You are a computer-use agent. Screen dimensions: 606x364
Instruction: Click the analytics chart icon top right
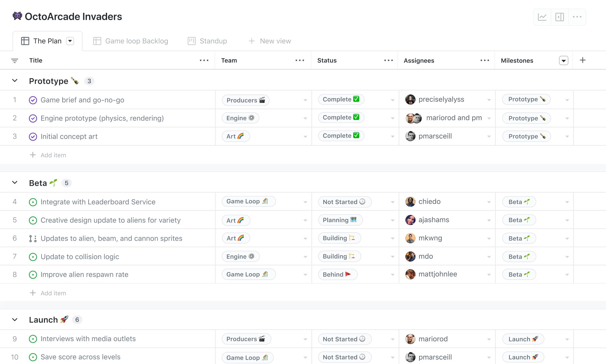pos(542,17)
